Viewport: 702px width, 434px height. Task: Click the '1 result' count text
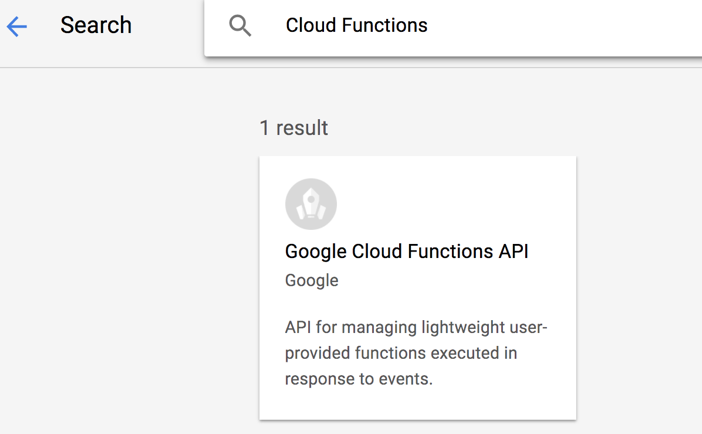click(x=294, y=128)
